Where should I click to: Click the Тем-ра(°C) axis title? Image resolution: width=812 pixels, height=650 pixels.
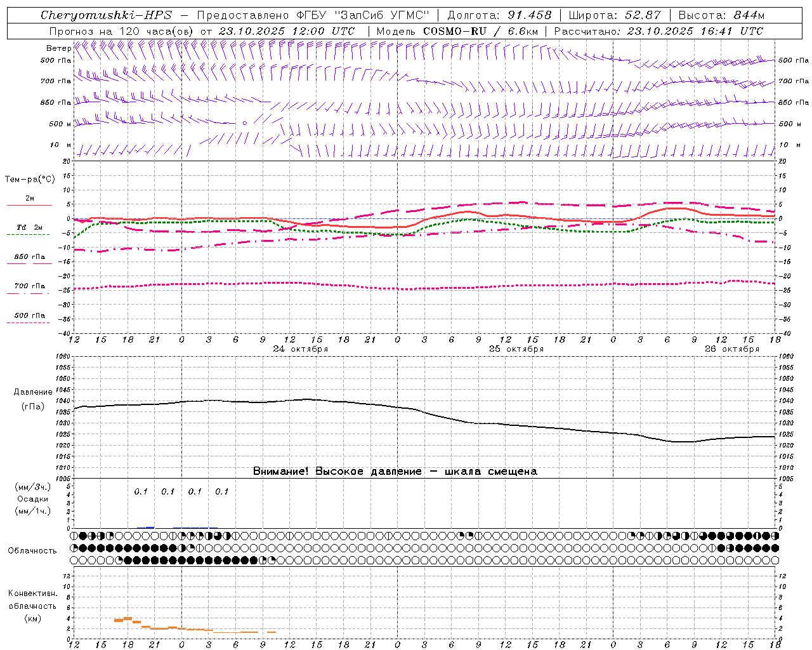coord(30,180)
